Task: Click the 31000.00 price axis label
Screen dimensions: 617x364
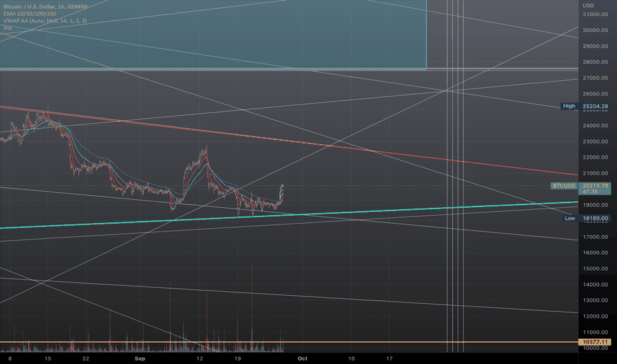Action: (595, 14)
